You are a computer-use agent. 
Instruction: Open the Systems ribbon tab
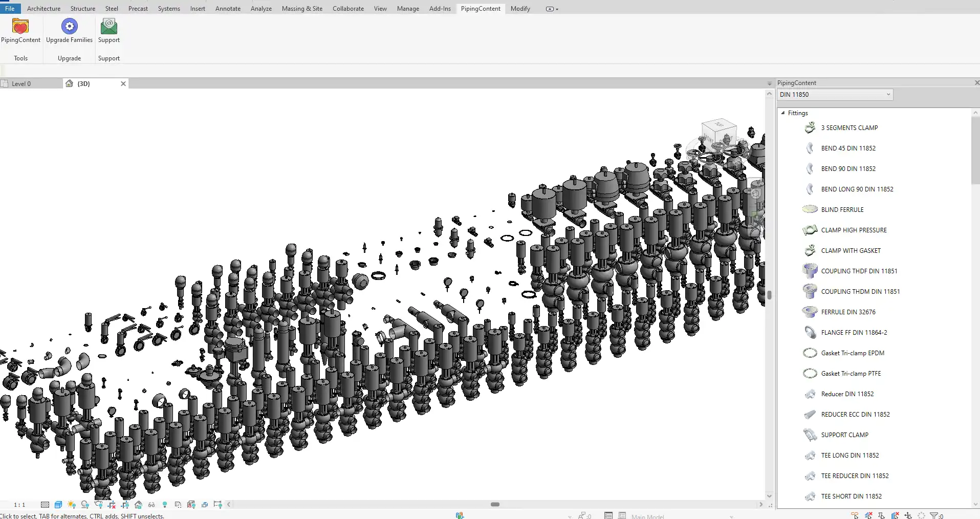(x=169, y=9)
